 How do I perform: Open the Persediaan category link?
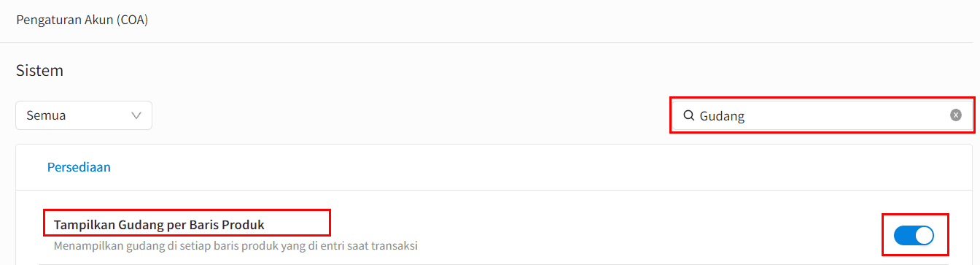pyautogui.click(x=79, y=167)
